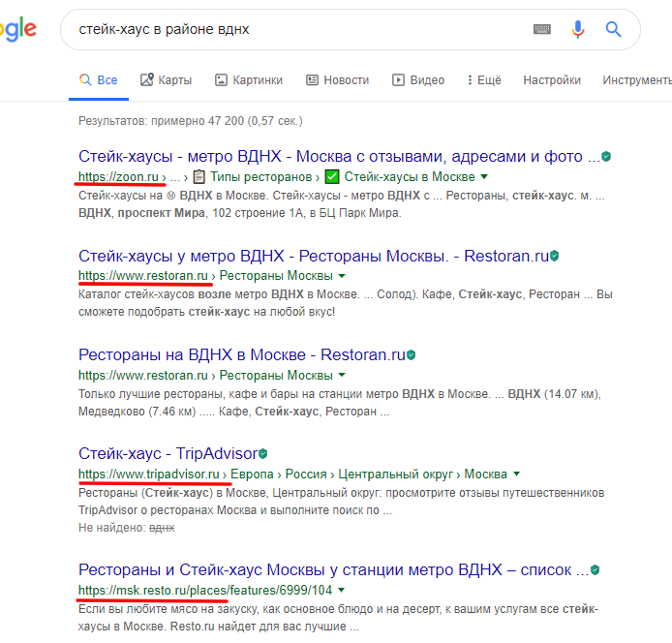Click shield badge next to 'Стейк-хаус - TripAdvisor'

click(x=263, y=453)
